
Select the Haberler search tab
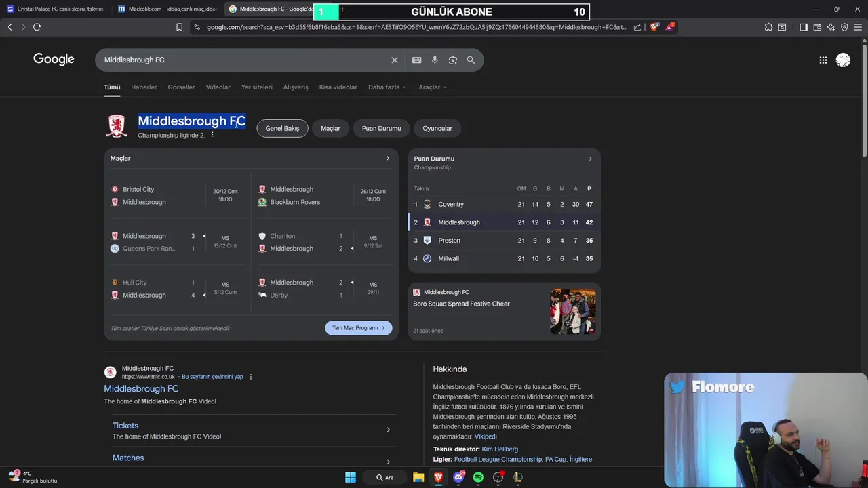(144, 87)
